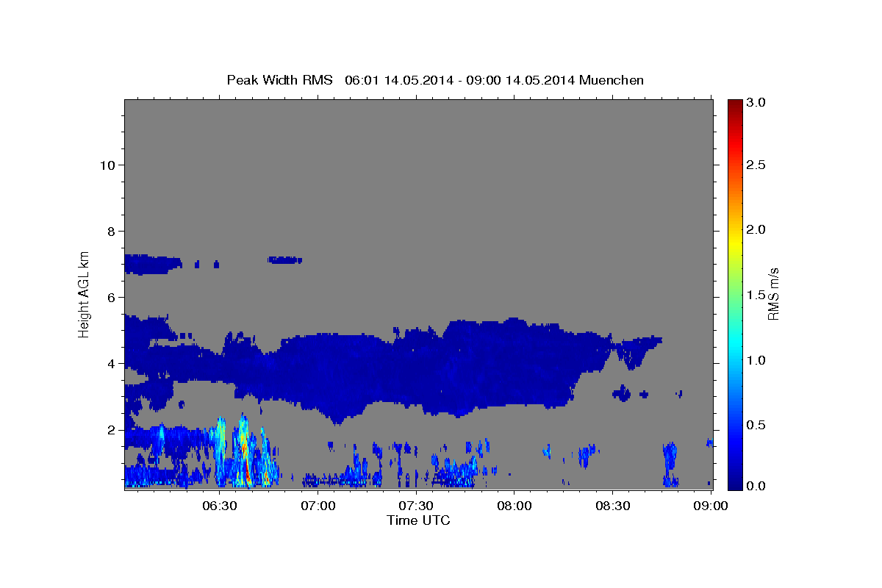Image resolution: width=882 pixels, height=588 pixels.
Task: Click the colorbar value 1.5
Action: [x=756, y=295]
